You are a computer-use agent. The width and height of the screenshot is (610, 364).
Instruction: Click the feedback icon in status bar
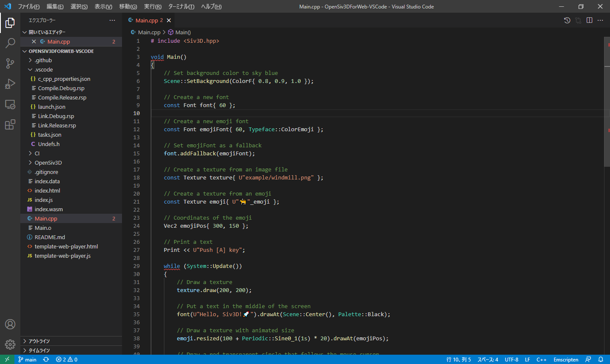(588, 359)
